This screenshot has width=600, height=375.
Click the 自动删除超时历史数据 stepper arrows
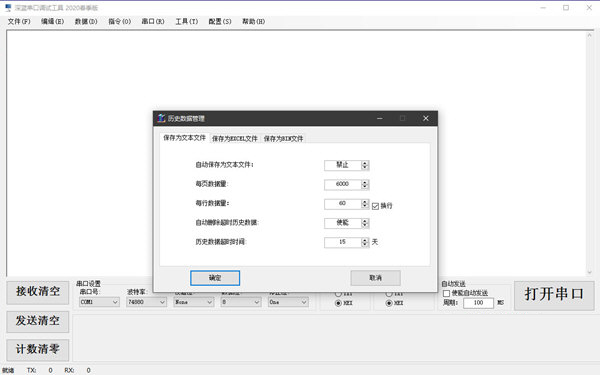365,223
